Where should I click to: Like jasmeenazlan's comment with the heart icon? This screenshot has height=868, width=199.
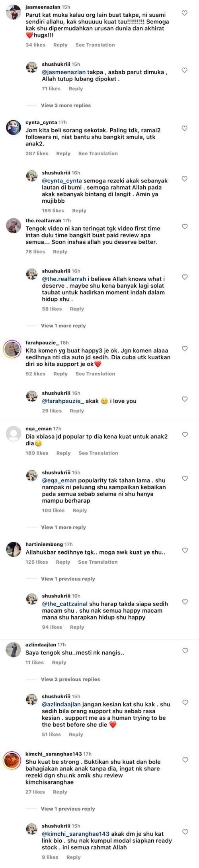click(x=185, y=13)
